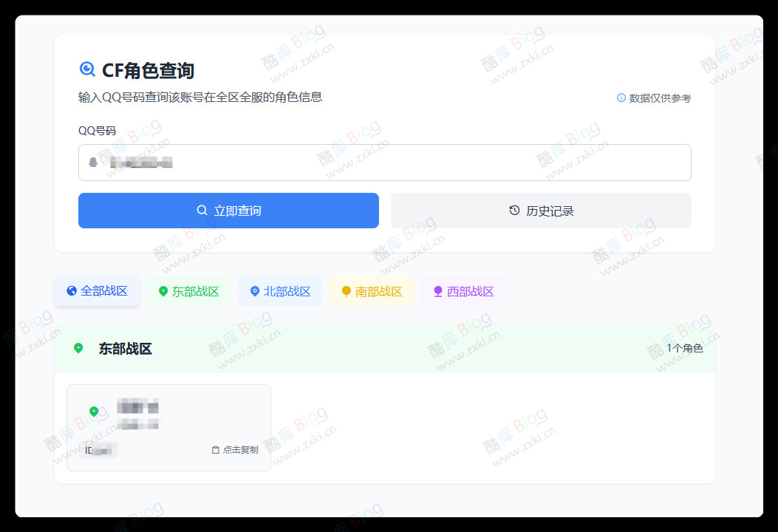Click the search icon inside 立即查询 button
Screen dimensions: 778x532
coord(201,210)
